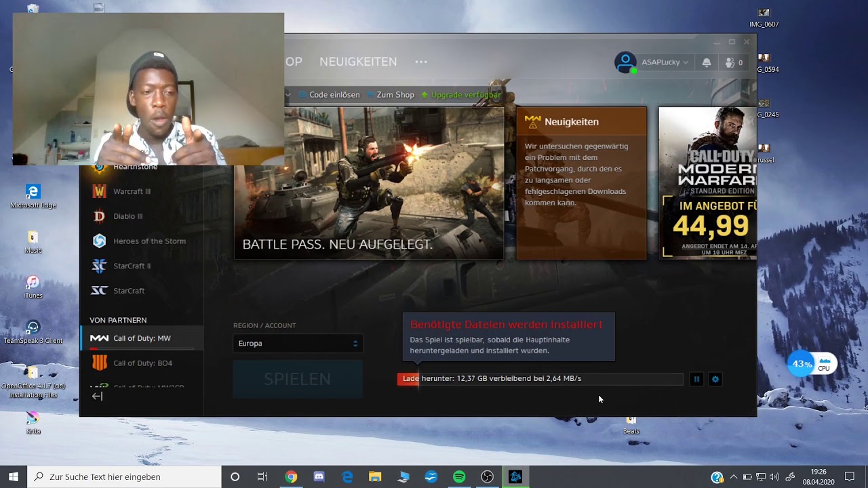868x488 pixels.
Task: Collapse the game sidebar arrow
Action: 97,396
